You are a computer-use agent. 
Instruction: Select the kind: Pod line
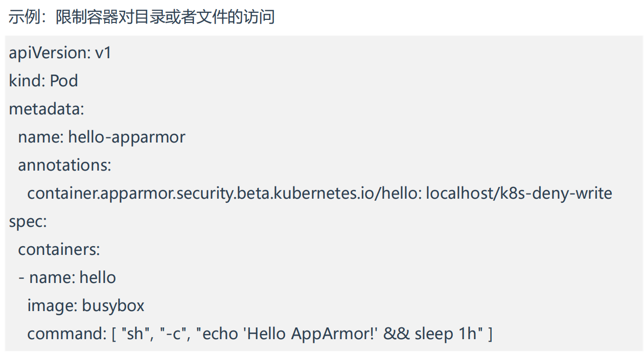(x=43, y=81)
